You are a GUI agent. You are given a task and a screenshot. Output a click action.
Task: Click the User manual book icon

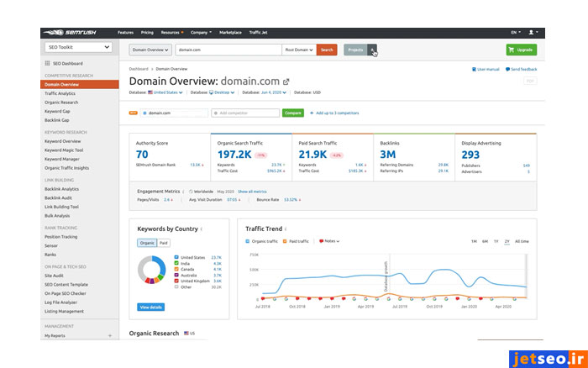(474, 69)
